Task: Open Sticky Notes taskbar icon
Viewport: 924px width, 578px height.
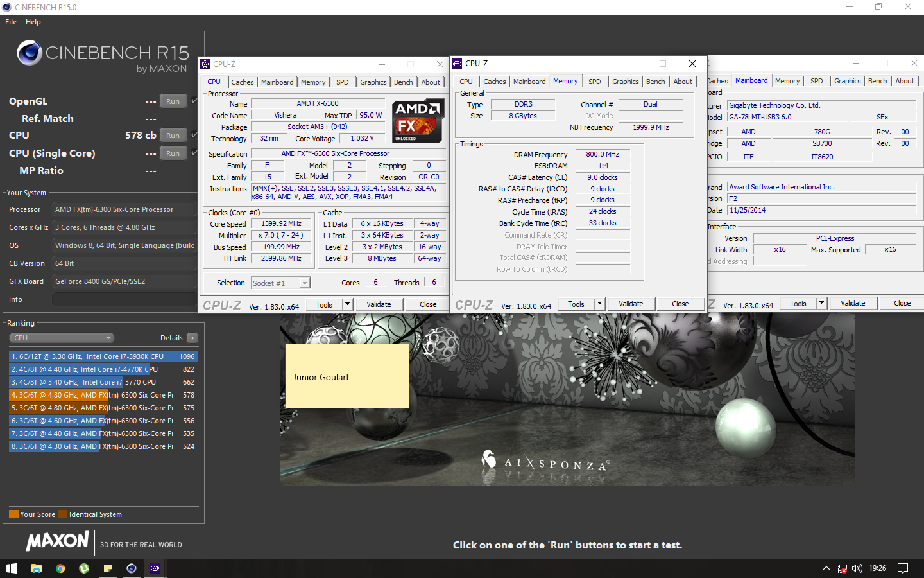Action: point(108,568)
